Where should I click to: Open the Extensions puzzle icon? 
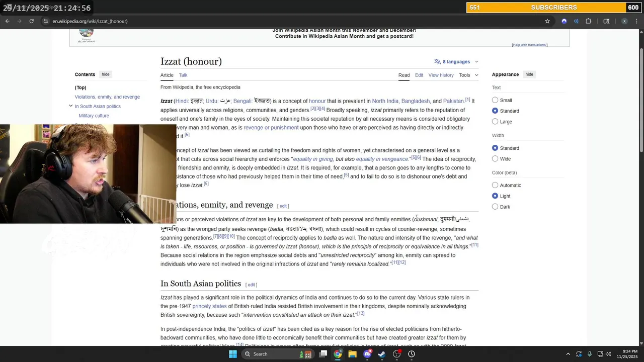click(x=589, y=21)
